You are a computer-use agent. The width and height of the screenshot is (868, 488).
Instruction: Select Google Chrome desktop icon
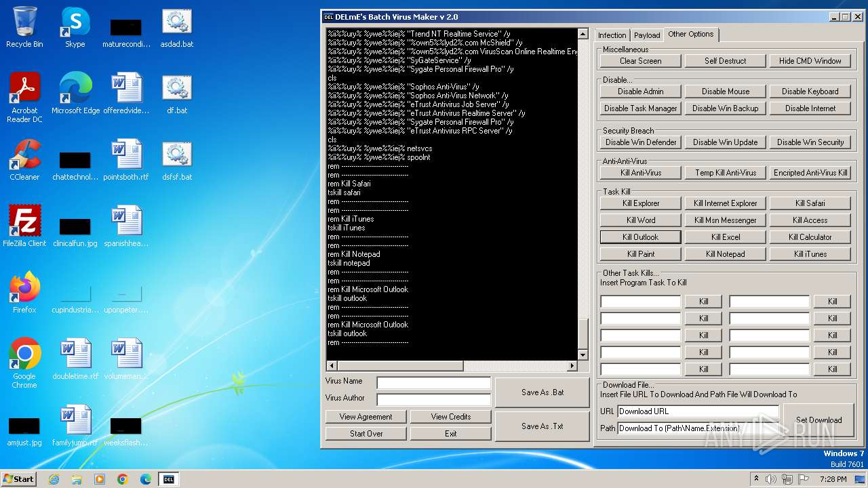pos(24,363)
